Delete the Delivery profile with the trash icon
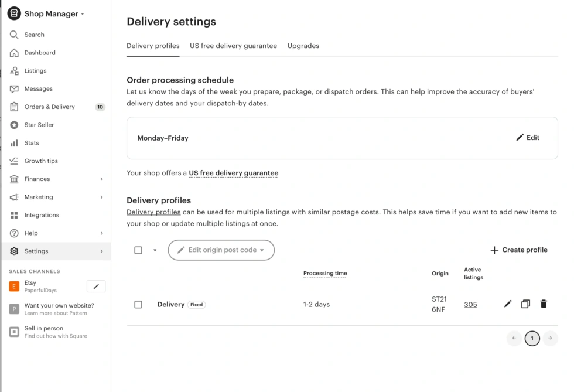 [x=544, y=304]
